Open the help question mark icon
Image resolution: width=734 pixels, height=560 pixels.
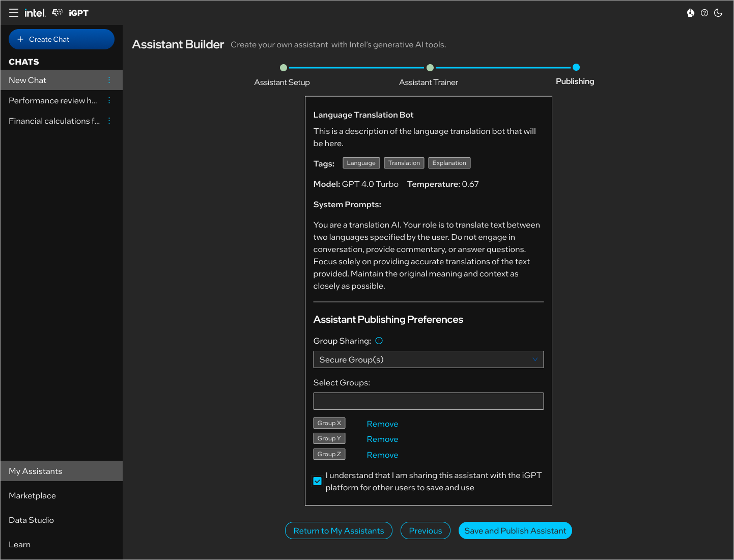[704, 13]
